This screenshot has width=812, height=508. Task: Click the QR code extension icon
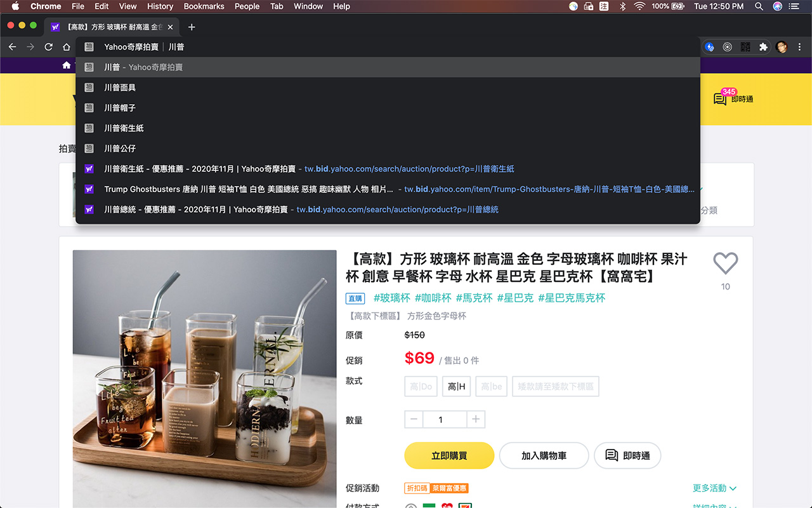click(745, 46)
